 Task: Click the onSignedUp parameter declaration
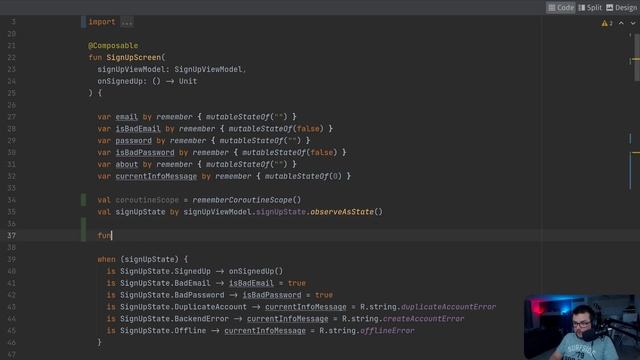147,81
